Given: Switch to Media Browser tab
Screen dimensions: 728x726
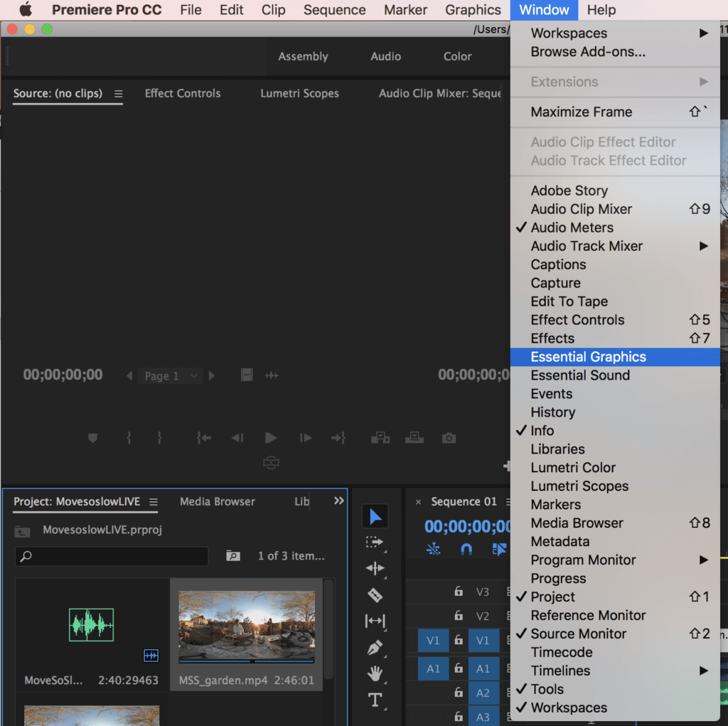Looking at the screenshot, I should click(x=218, y=501).
